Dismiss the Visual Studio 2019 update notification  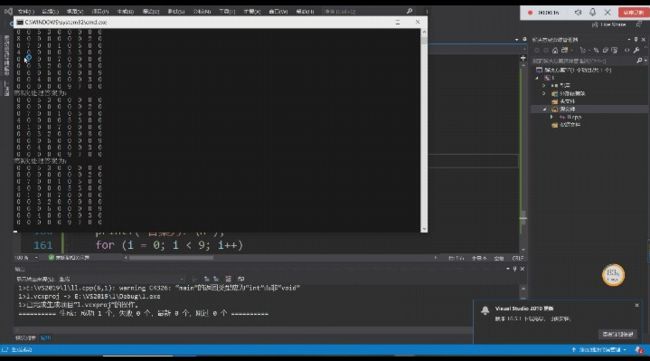(x=637, y=305)
